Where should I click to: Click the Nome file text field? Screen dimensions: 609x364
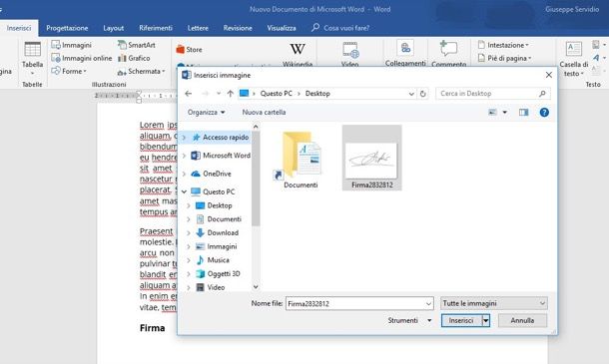(359, 303)
